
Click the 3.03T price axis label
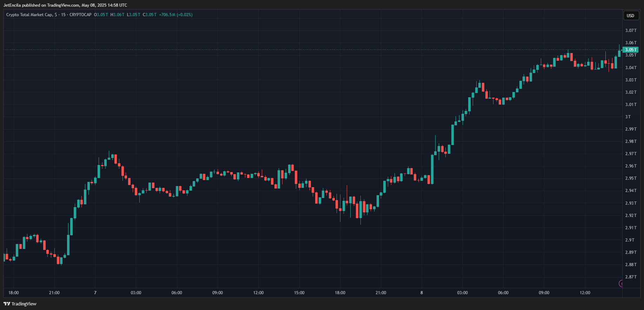tap(631, 80)
